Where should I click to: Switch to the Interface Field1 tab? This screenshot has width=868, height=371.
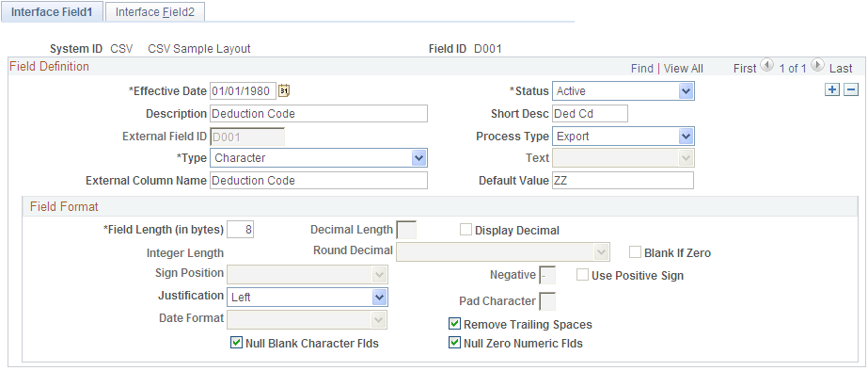[52, 11]
